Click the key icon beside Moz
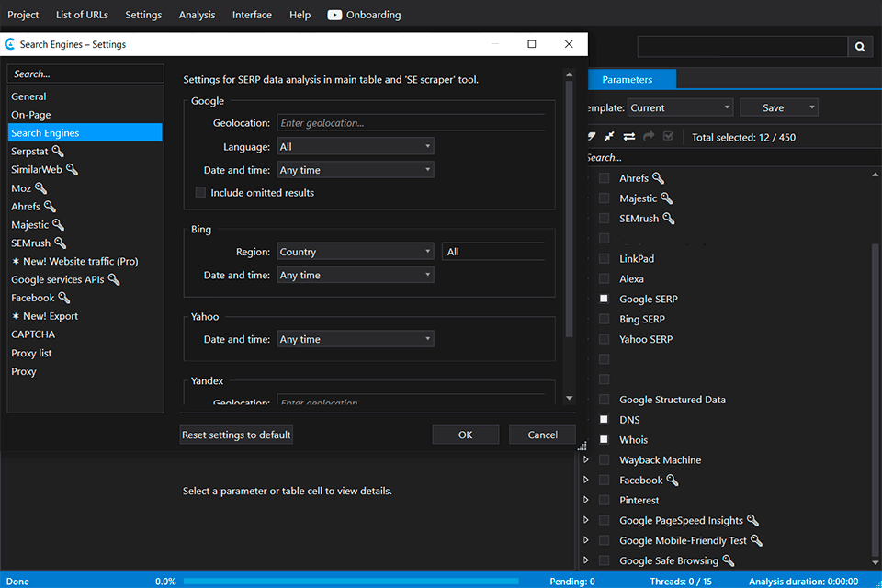The height and width of the screenshot is (588, 882). point(41,188)
